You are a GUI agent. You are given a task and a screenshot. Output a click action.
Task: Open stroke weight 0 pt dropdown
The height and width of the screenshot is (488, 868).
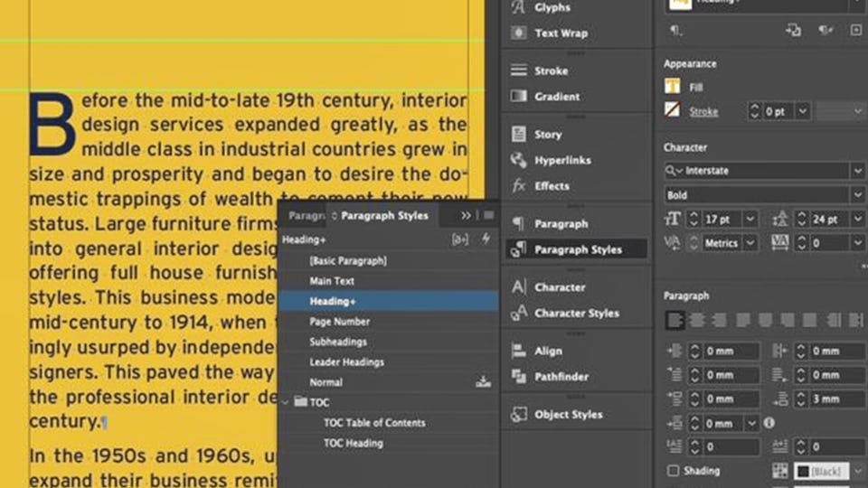[x=803, y=111]
